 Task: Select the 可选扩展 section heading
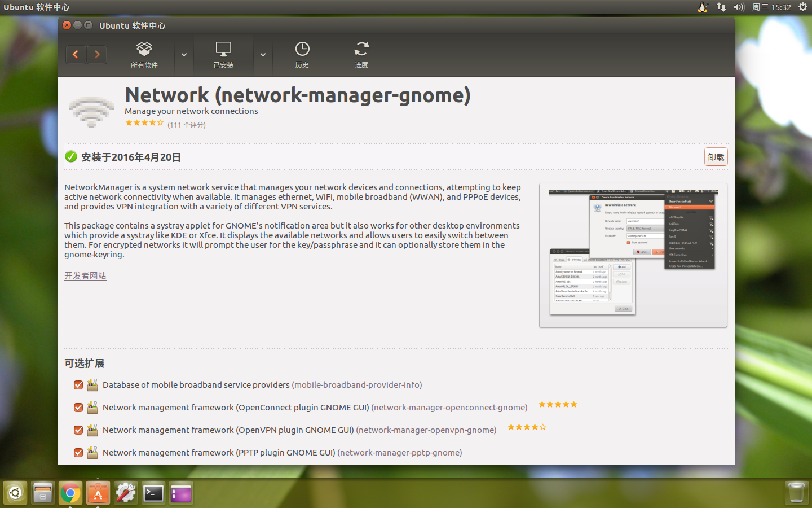pyautogui.click(x=85, y=364)
